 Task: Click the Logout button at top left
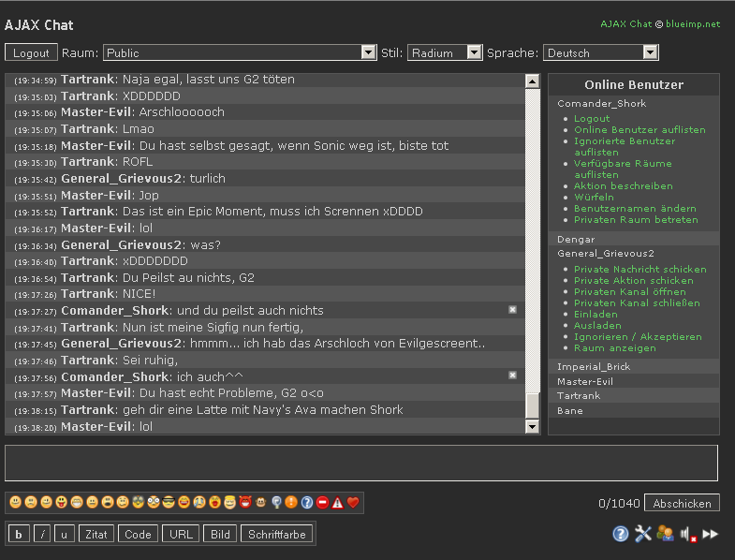31,52
